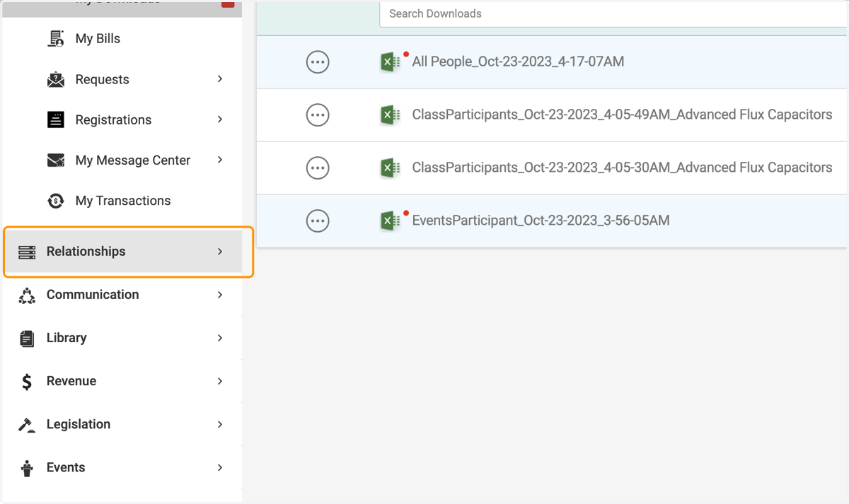This screenshot has height=504, width=849.
Task: Expand My Message Center chevron
Action: (220, 160)
